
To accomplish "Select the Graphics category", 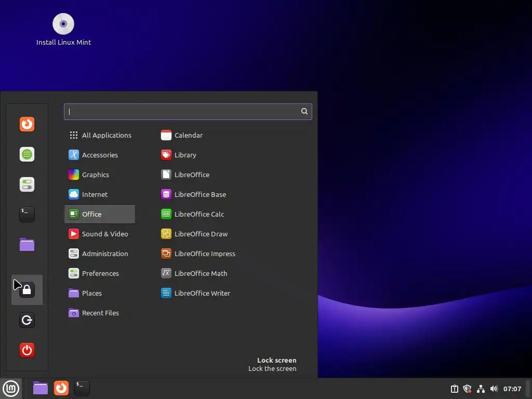I will [100, 175].
